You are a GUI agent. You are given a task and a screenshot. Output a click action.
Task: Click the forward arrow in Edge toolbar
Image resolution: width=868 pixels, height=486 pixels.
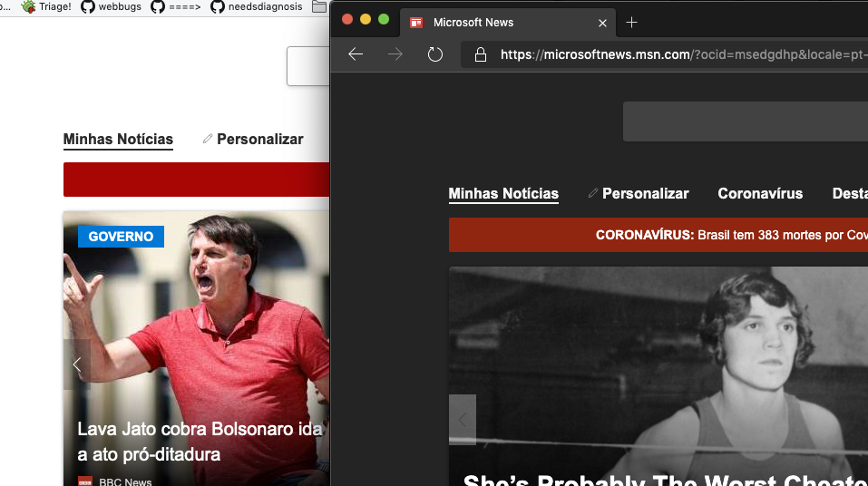[395, 54]
